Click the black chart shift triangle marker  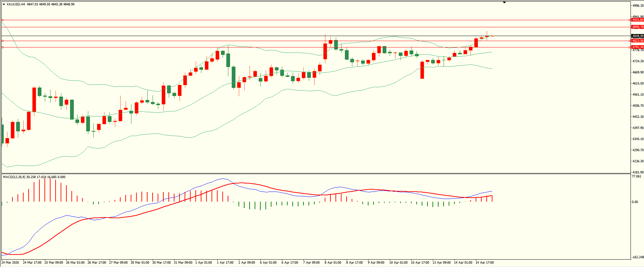pos(504,2)
